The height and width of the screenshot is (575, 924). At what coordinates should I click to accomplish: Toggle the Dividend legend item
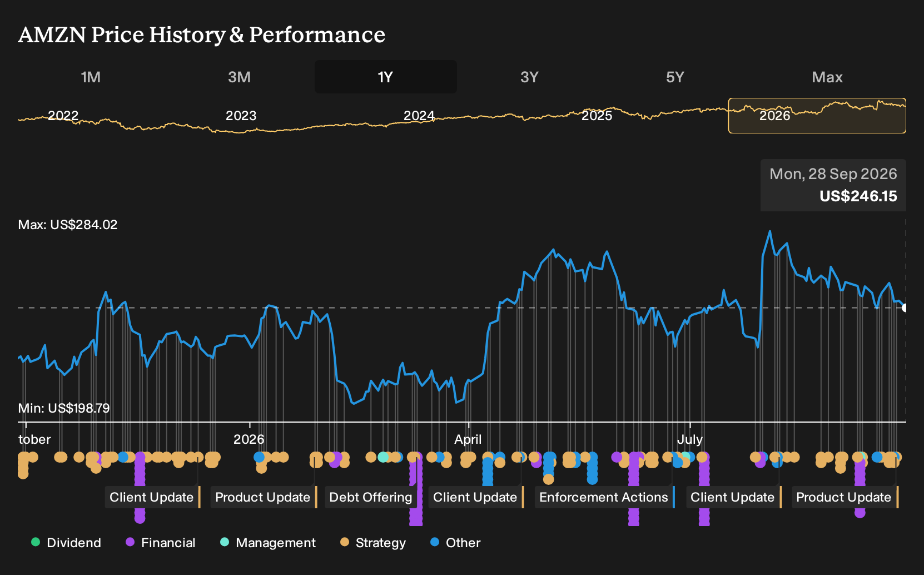pyautogui.click(x=66, y=543)
